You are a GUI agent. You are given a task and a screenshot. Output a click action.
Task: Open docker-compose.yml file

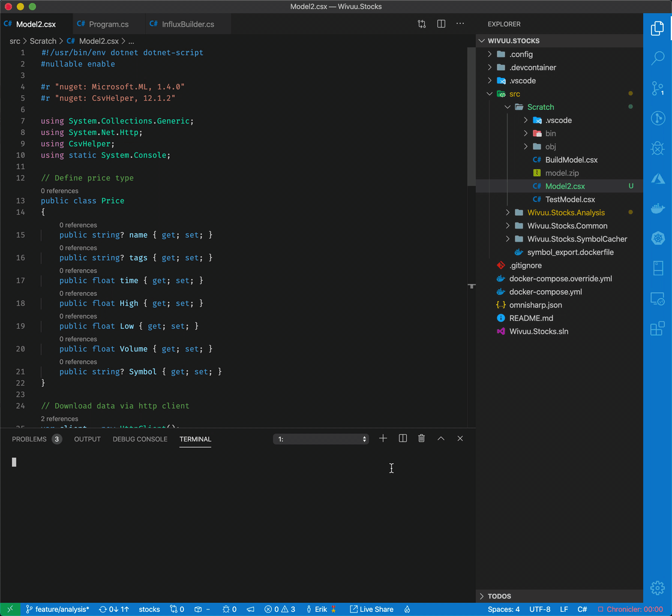pos(559,292)
